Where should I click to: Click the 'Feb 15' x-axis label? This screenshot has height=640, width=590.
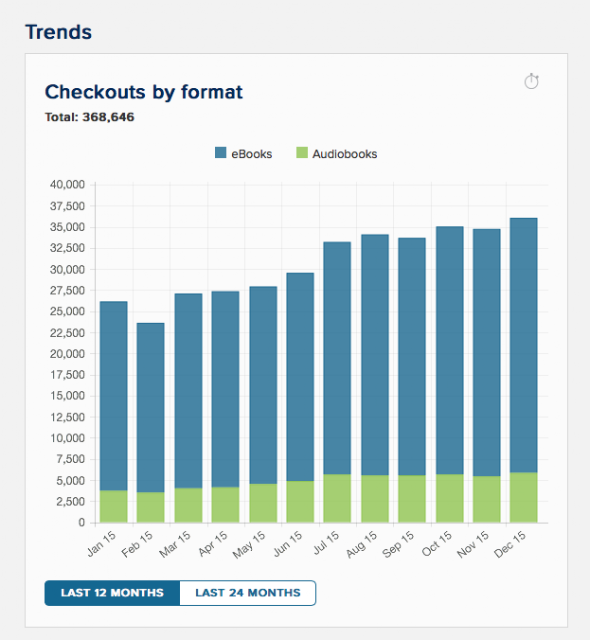tap(137, 544)
